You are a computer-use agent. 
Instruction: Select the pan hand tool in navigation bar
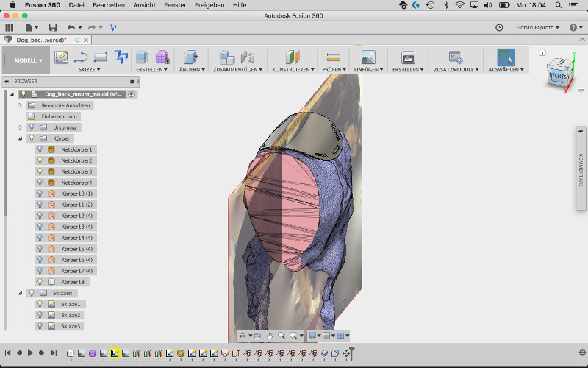(270, 336)
